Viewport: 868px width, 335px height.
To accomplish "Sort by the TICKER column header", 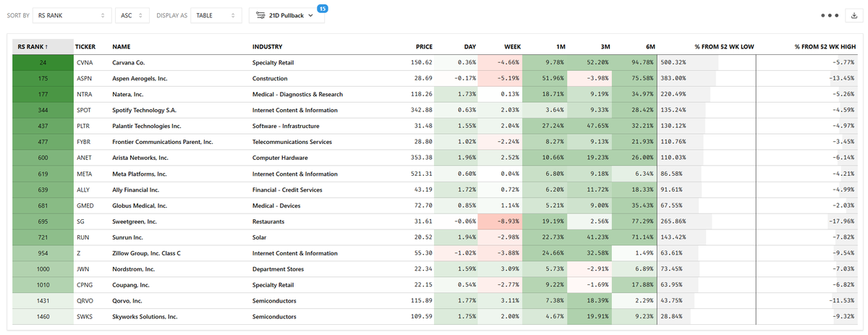I will point(85,46).
